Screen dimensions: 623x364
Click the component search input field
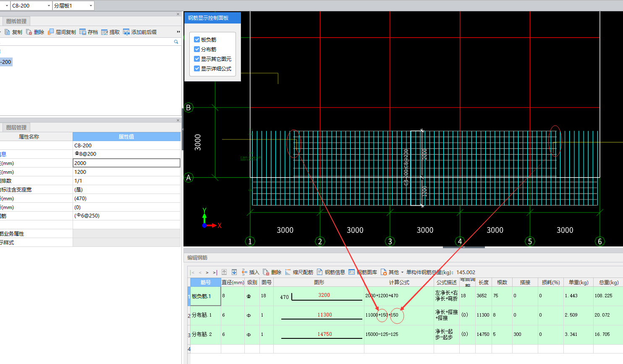pyautogui.click(x=86, y=42)
